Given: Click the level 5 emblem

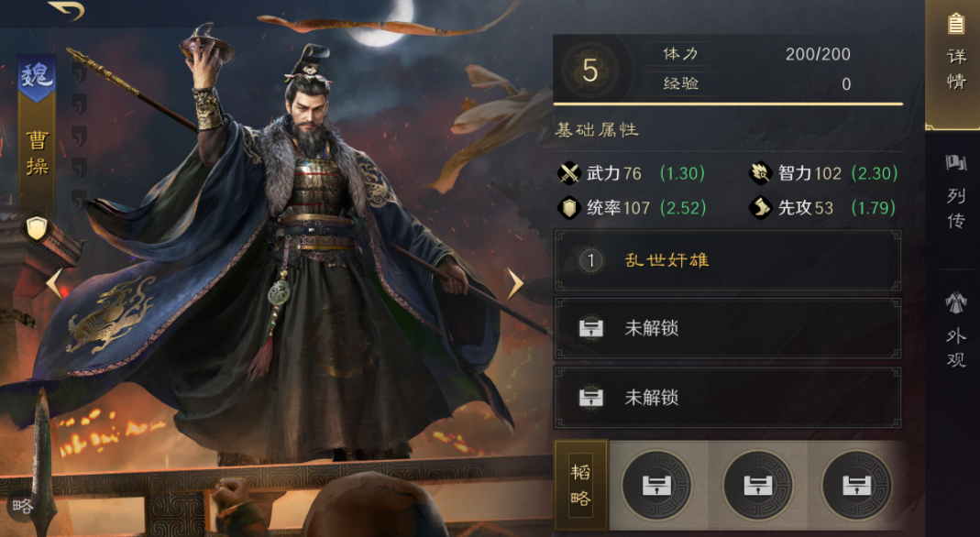Looking at the screenshot, I should pos(590,70).
